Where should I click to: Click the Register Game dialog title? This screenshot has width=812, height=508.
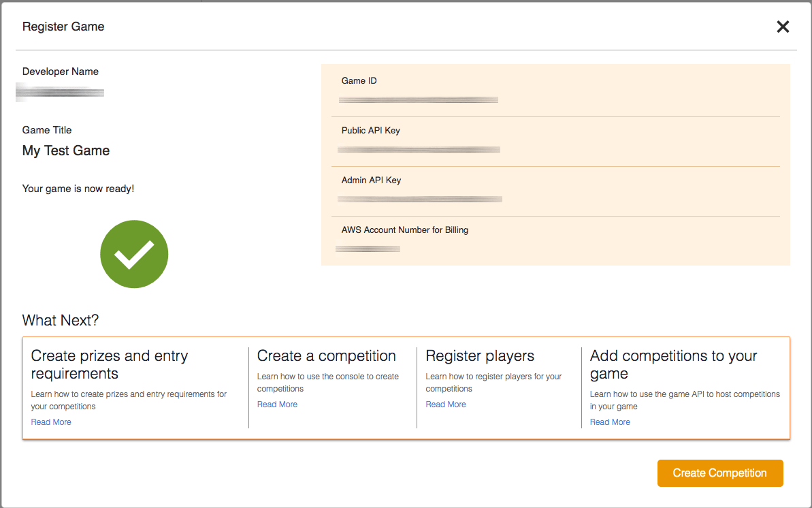[x=63, y=27]
